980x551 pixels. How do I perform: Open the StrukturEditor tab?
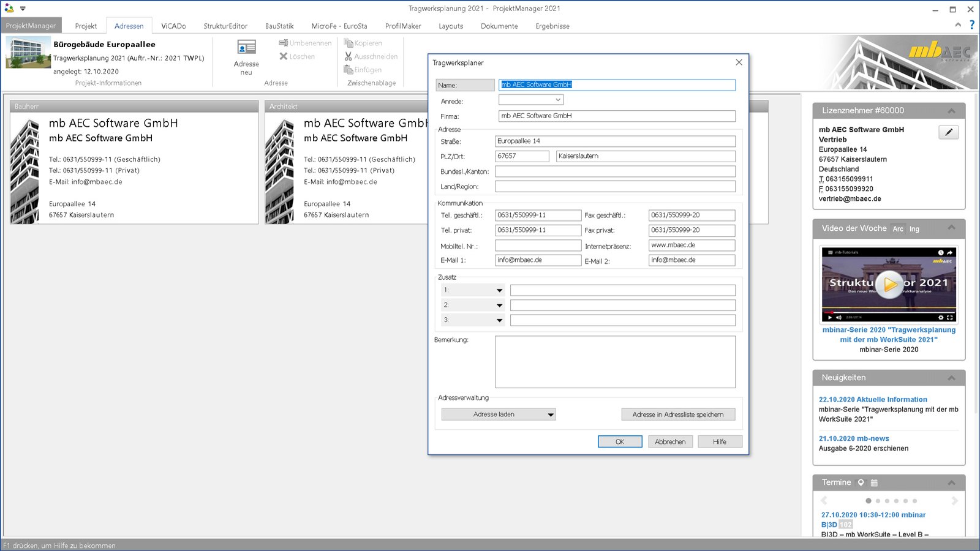[x=225, y=26]
